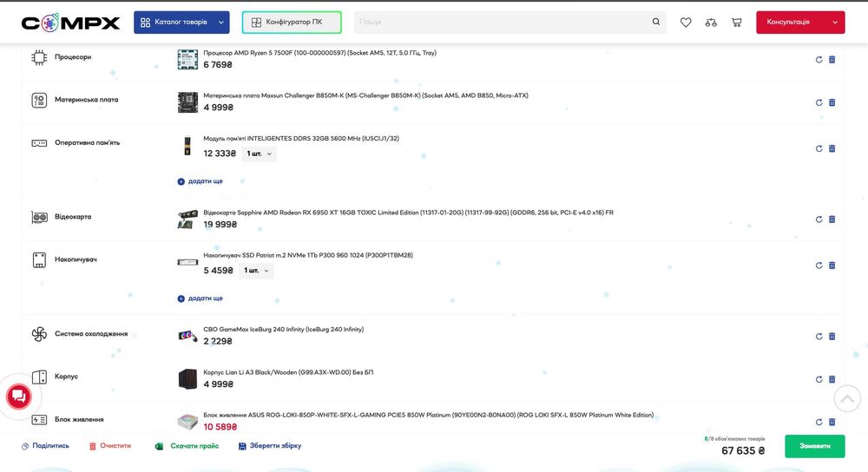This screenshot has height=472, width=868.
Task: Download price list via Скачати прайс
Action: click(x=187, y=445)
